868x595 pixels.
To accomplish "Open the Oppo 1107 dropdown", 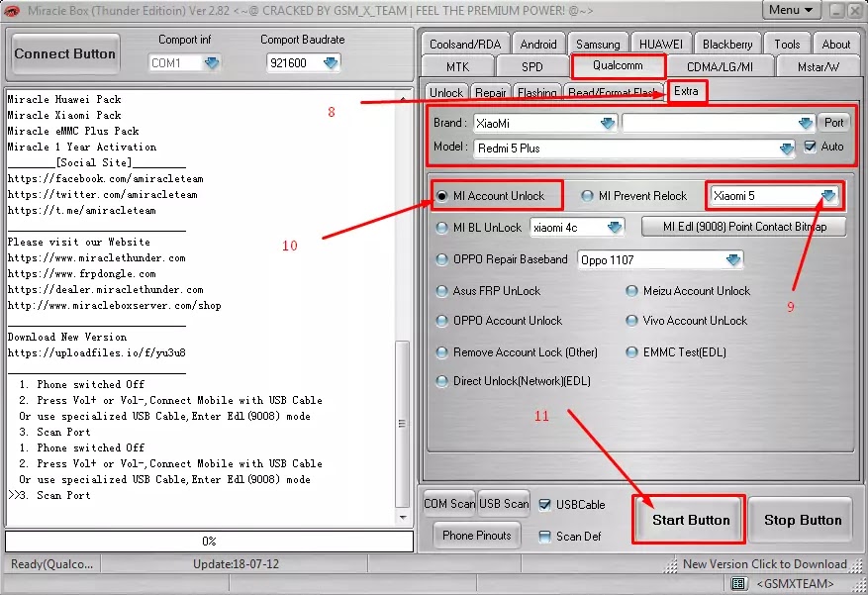I will [x=733, y=259].
